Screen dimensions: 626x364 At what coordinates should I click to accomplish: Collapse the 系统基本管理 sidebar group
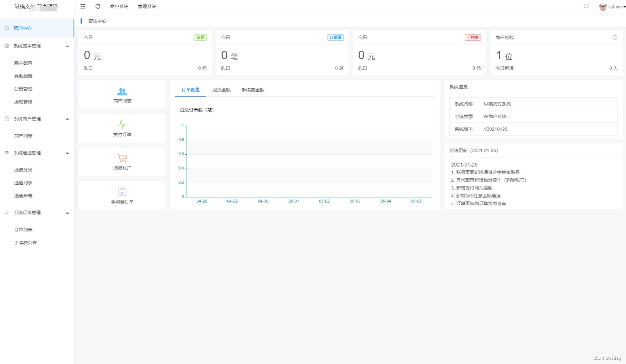pos(67,46)
